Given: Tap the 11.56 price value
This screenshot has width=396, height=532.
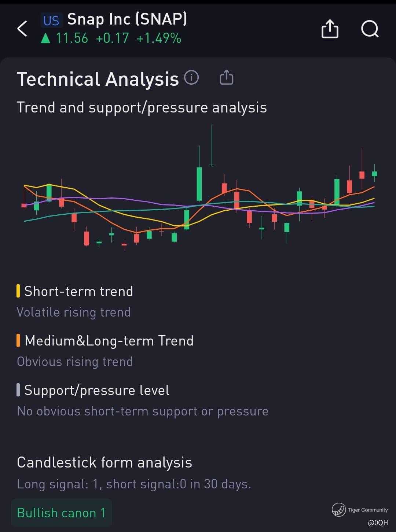Looking at the screenshot, I should point(72,38).
